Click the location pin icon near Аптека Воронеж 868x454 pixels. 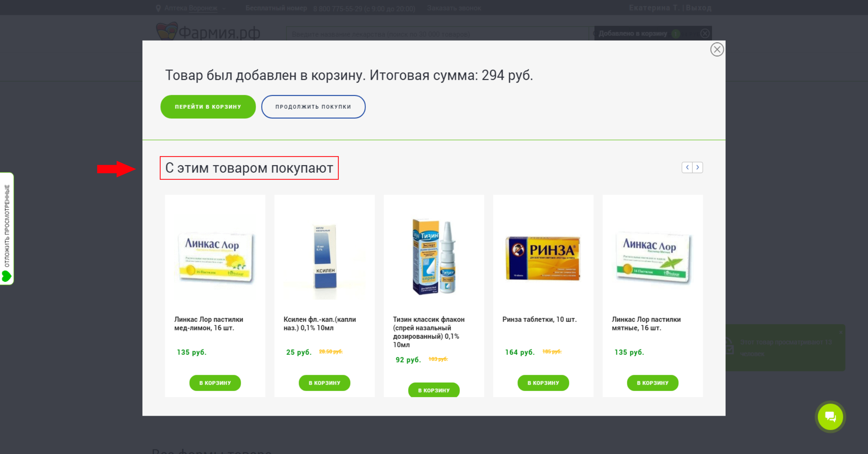click(x=158, y=8)
